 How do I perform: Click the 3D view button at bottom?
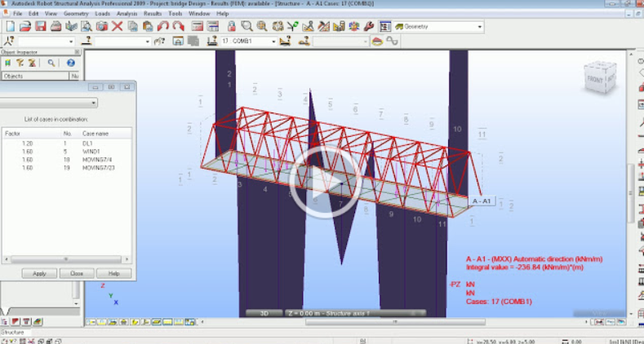263,312
